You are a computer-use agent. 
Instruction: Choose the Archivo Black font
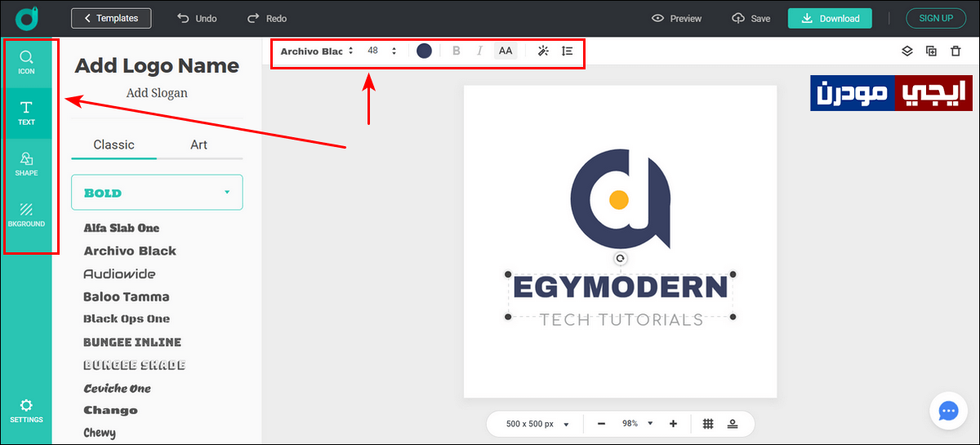[x=130, y=251]
